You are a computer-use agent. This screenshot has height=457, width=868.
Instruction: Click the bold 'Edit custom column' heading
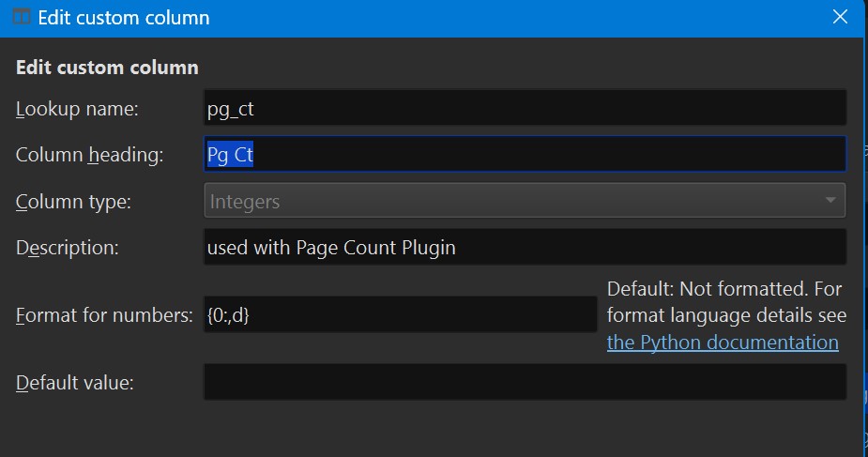click(107, 68)
